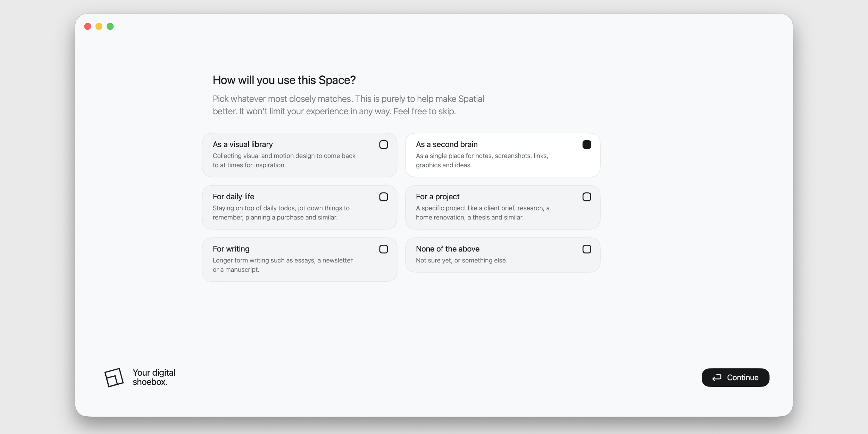
Task: Click the "Pick whatever most closely matches" paragraph
Action: (x=348, y=105)
